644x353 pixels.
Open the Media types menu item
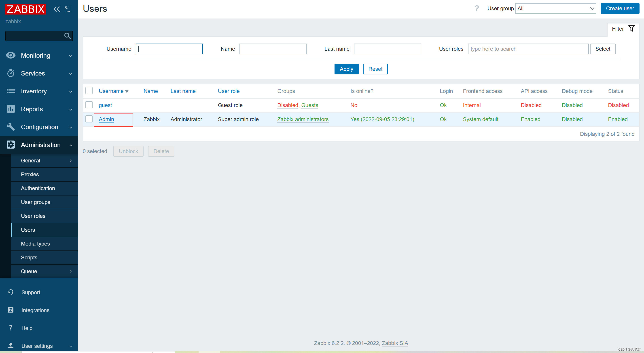click(x=36, y=244)
